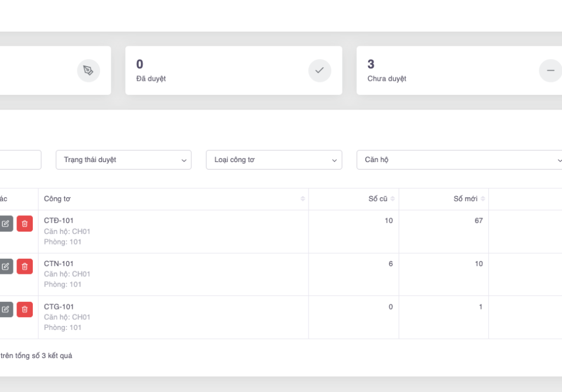Sort table by Số mới column

point(483,199)
